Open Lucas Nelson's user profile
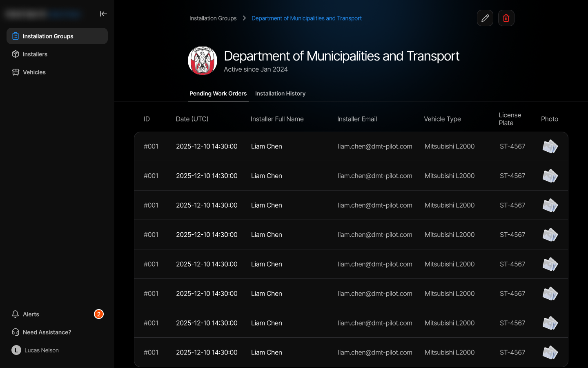Viewport: 588px width, 368px height. (57, 350)
